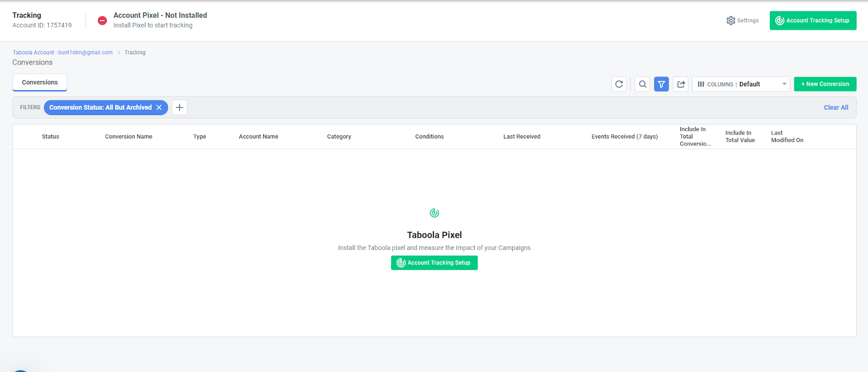The width and height of the screenshot is (868, 372).
Task: Open the Columns Default dropdown
Action: [x=741, y=84]
